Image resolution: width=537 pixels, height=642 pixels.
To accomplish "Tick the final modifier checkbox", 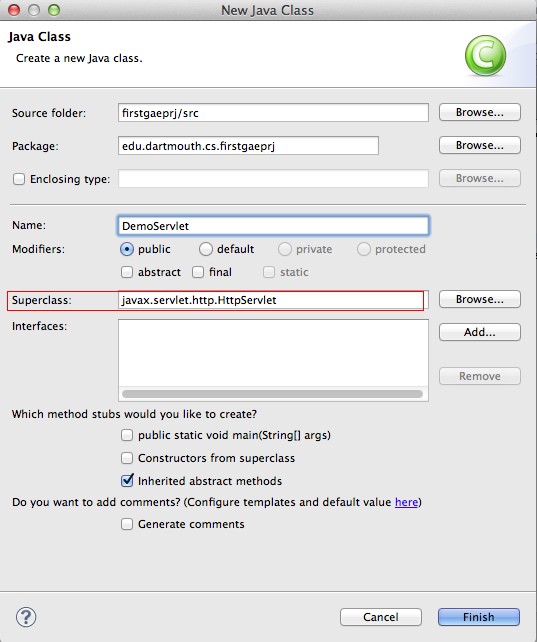I will [x=198, y=272].
